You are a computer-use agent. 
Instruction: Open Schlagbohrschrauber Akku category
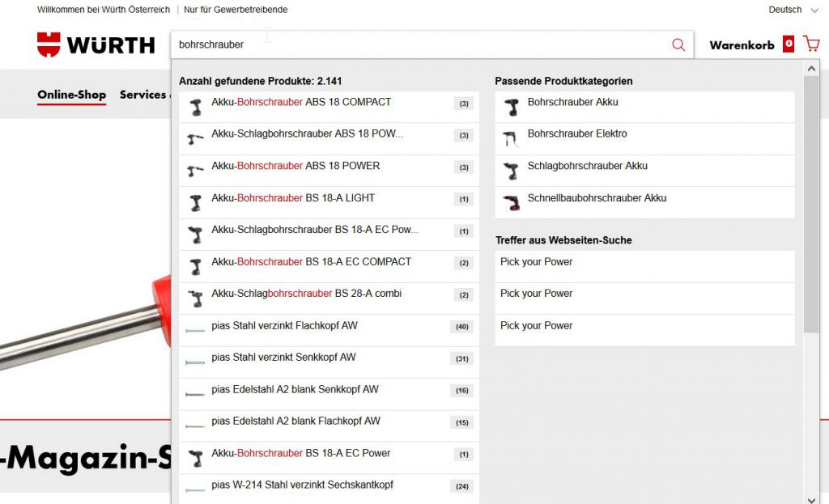point(644,171)
